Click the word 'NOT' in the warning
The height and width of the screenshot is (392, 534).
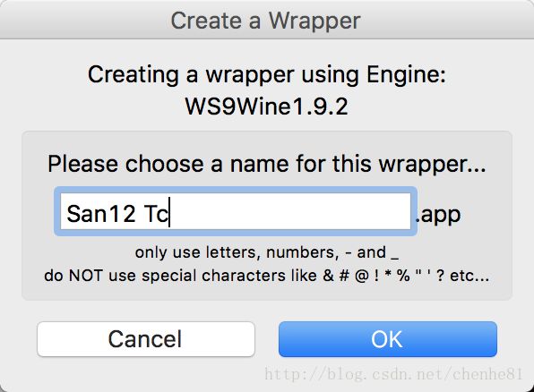tap(85, 276)
